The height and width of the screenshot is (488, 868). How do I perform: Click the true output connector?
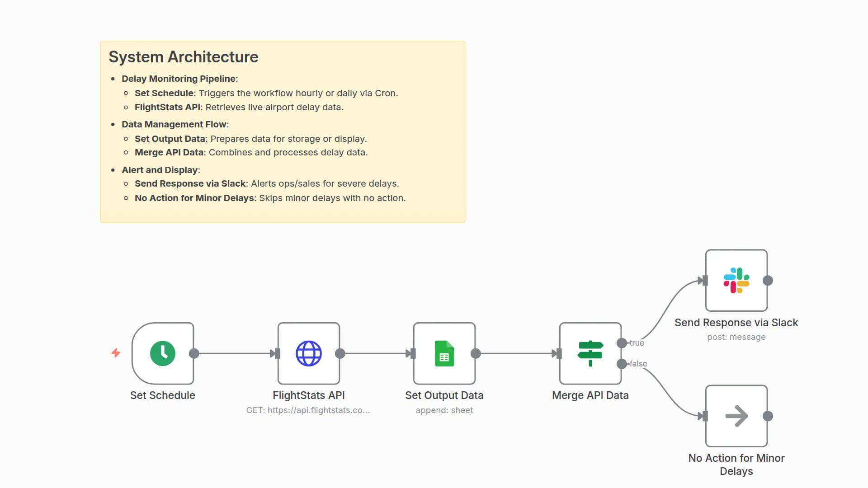pos(622,343)
